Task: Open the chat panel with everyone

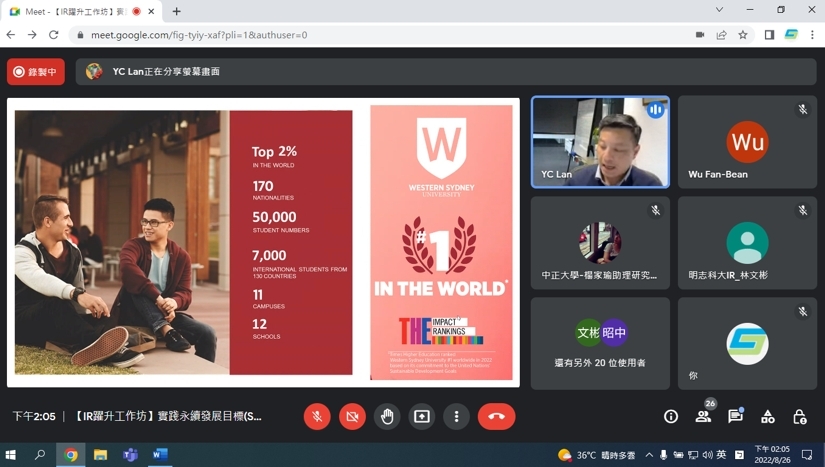Action: 735,417
